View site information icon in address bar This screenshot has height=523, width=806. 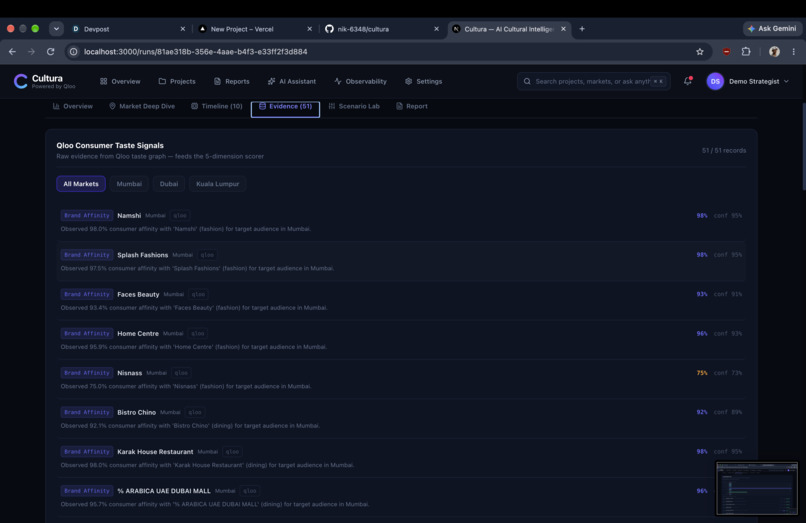[x=74, y=51]
